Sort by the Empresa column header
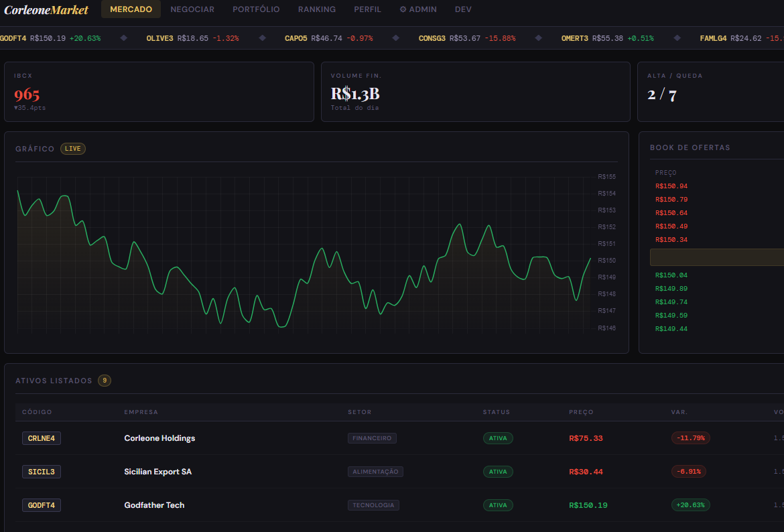The image size is (784, 532). [x=141, y=412]
